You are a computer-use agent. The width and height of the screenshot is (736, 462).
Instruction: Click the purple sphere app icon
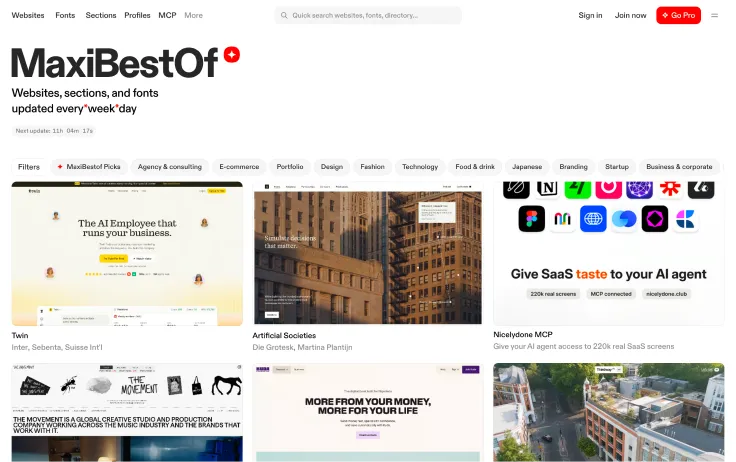639,188
